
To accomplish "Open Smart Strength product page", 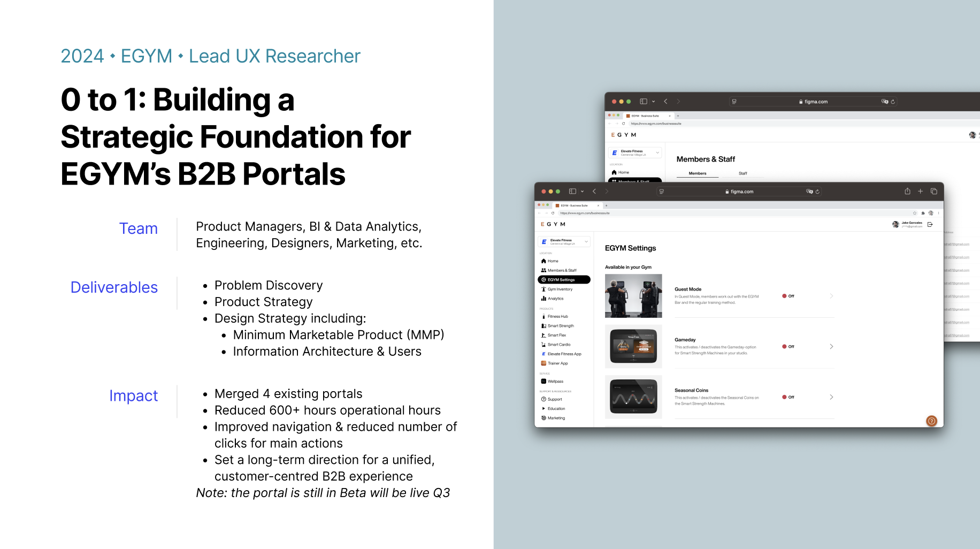I will (x=557, y=326).
